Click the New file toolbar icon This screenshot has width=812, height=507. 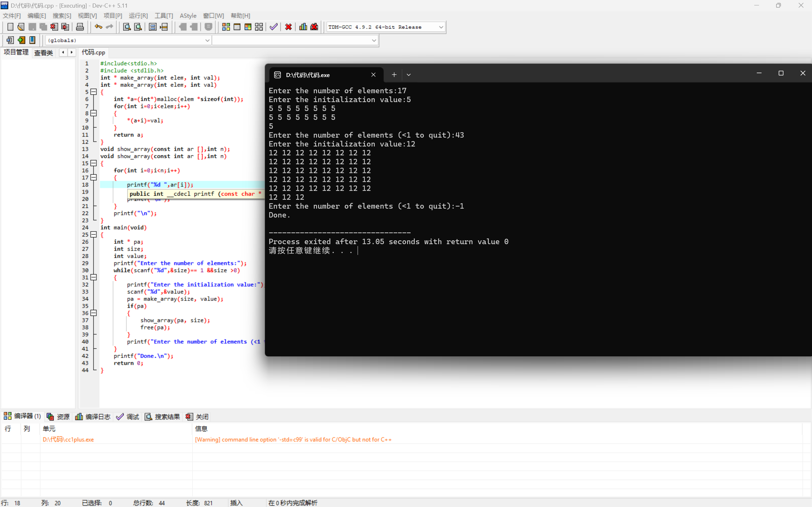point(10,27)
